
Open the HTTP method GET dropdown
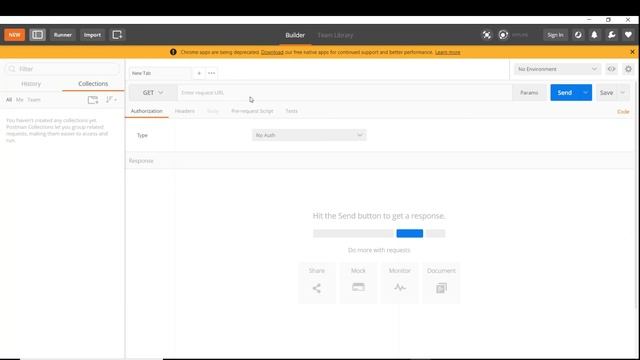click(153, 93)
